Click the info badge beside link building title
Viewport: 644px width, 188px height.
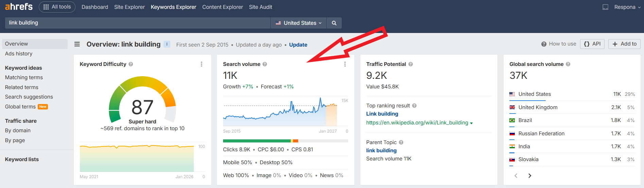point(167,44)
